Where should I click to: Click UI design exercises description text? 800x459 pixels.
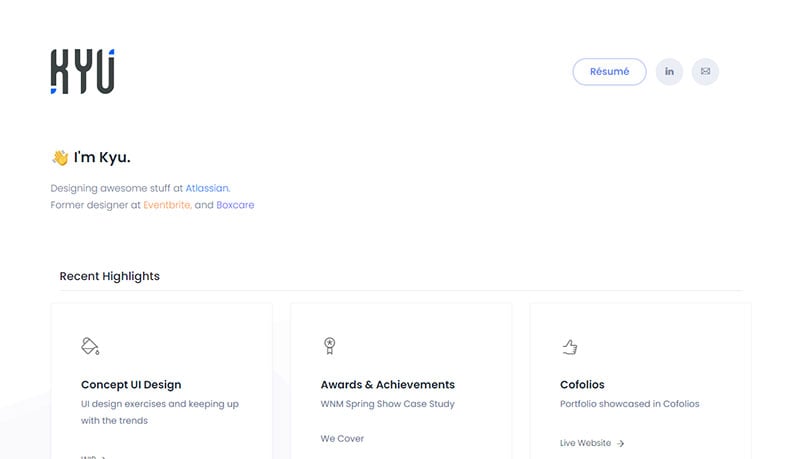tap(160, 412)
